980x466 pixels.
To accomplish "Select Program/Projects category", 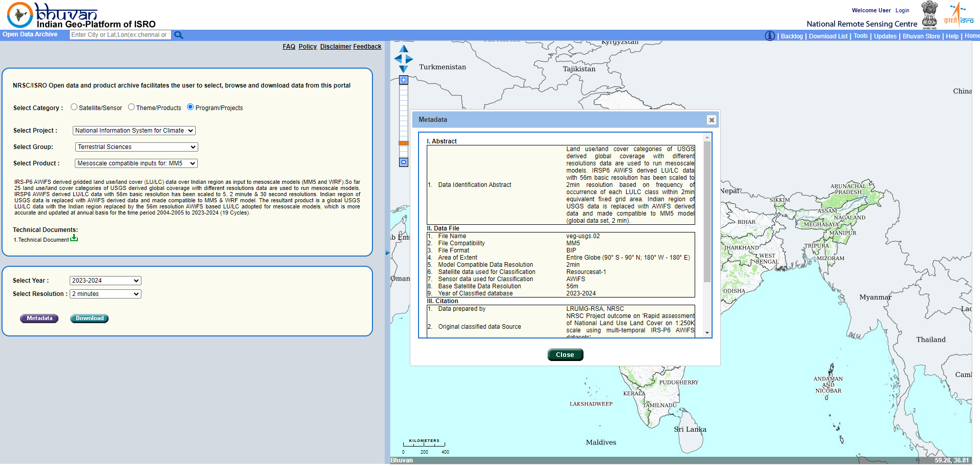I will (x=191, y=107).
